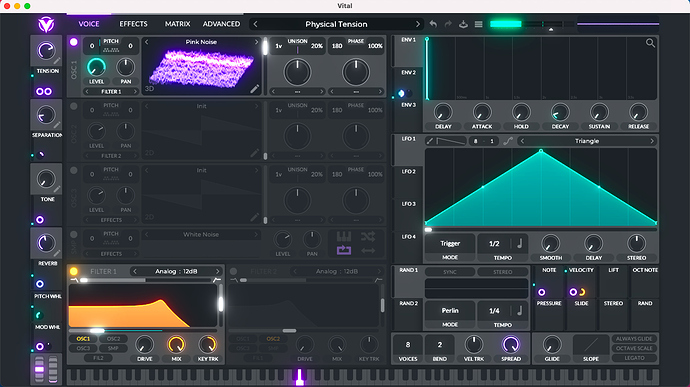Enable the Legato button
The height and width of the screenshot is (387, 690).
point(634,358)
